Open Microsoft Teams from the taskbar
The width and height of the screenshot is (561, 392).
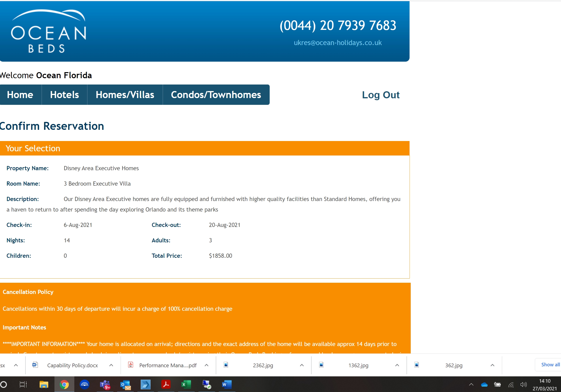tap(105, 385)
